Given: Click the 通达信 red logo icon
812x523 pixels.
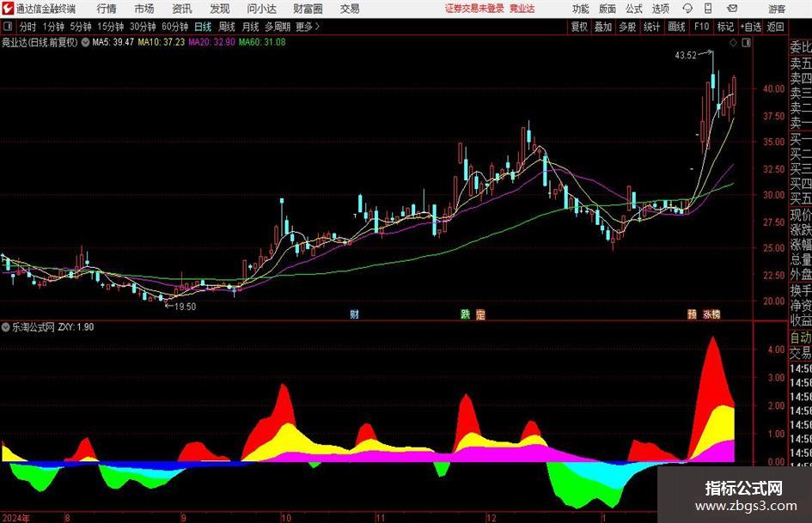Looking at the screenshot, I should [7, 9].
